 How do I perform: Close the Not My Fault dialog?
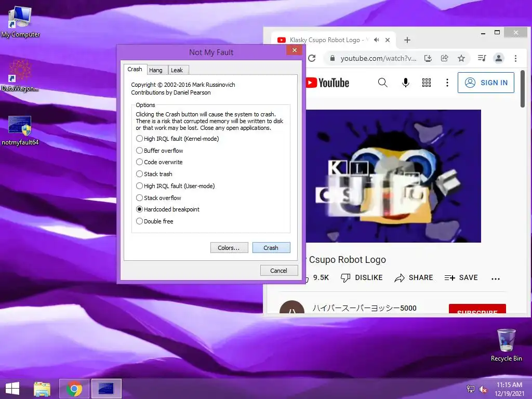294,50
